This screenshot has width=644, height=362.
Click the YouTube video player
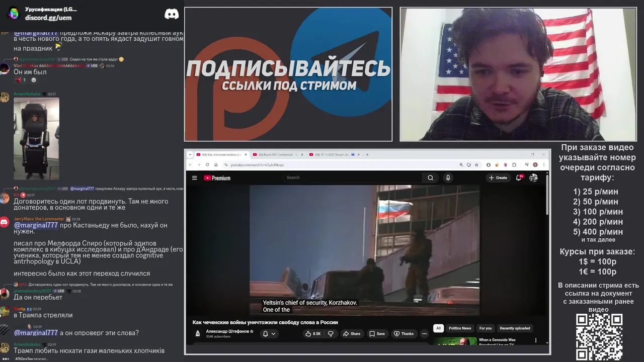point(365,250)
